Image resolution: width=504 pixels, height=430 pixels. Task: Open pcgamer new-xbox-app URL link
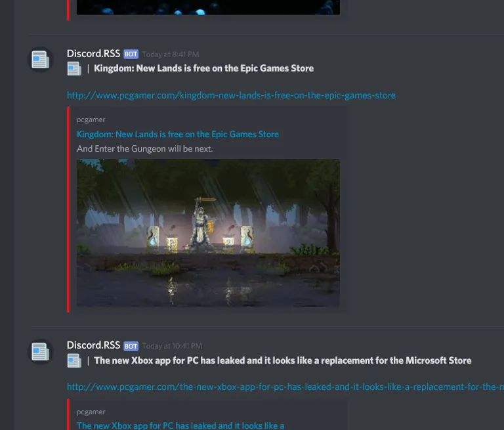(x=285, y=387)
